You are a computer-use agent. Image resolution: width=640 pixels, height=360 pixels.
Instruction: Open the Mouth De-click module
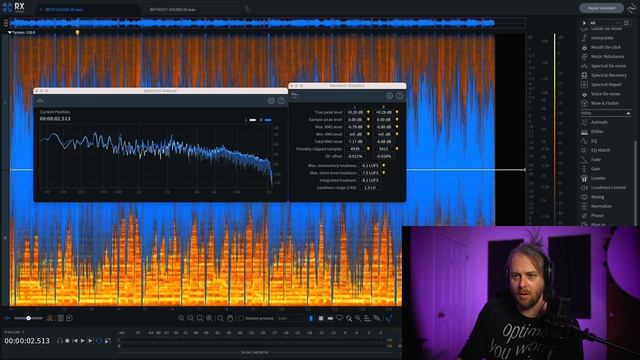pos(606,47)
